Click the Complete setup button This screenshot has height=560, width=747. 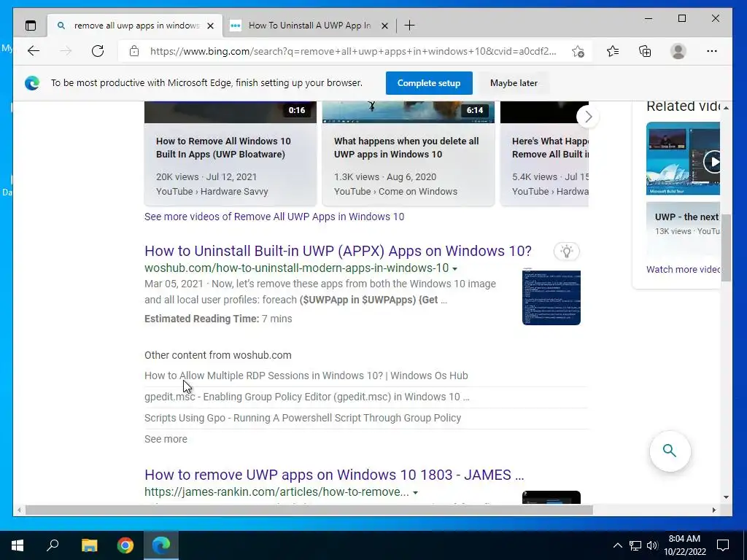coord(429,83)
